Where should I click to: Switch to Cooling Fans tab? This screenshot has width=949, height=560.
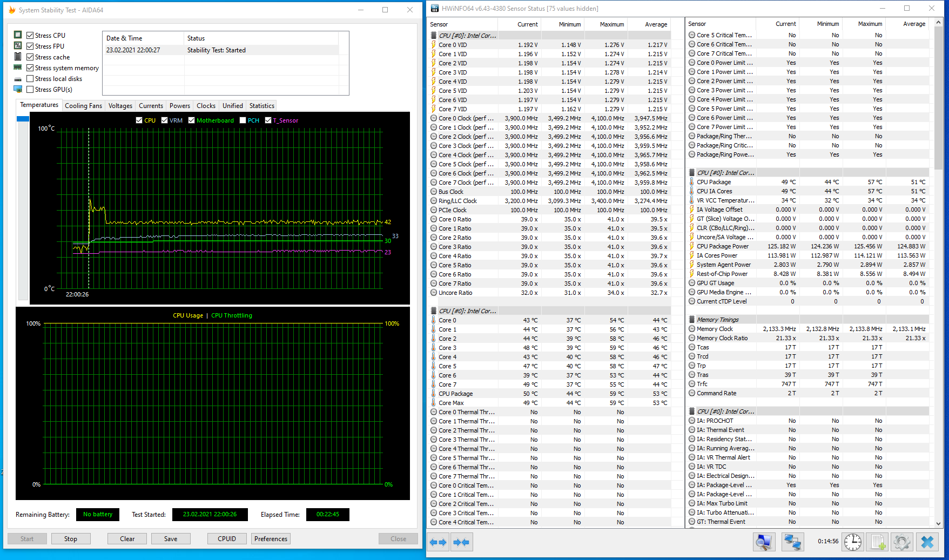pos(83,106)
